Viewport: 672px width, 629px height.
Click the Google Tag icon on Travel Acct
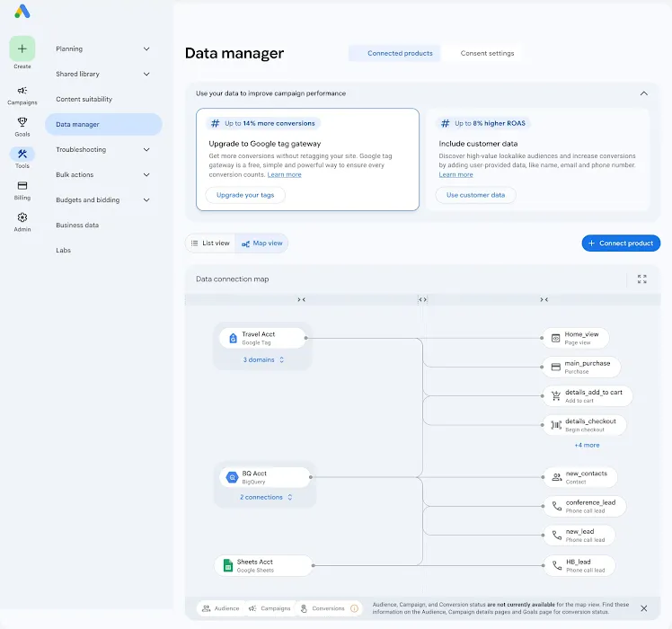point(233,338)
